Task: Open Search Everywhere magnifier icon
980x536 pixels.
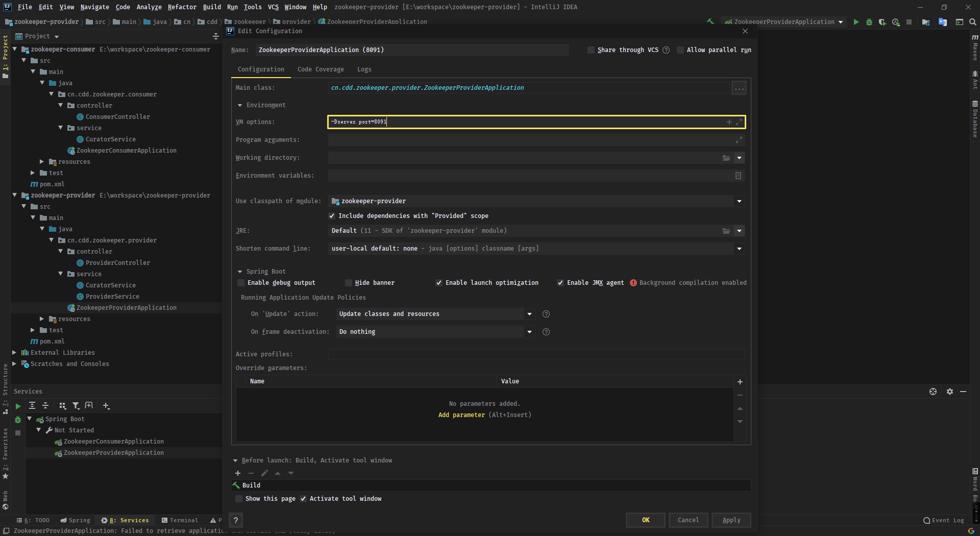Action: pos(973,22)
